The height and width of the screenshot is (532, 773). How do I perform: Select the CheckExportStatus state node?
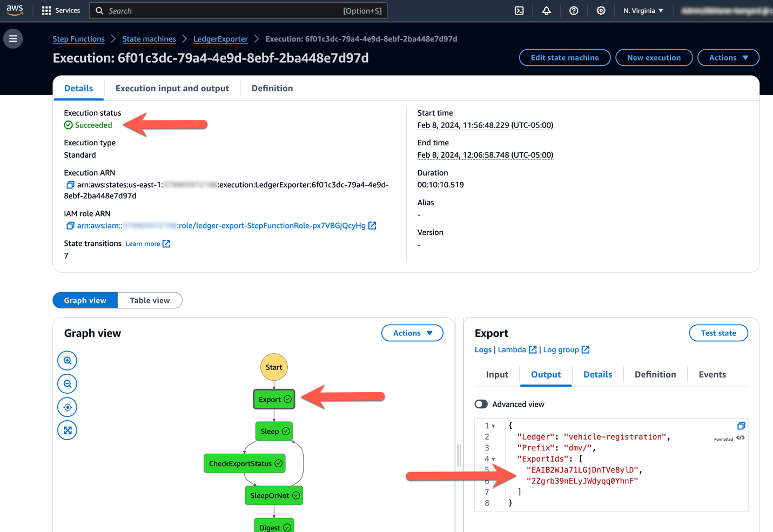point(245,463)
